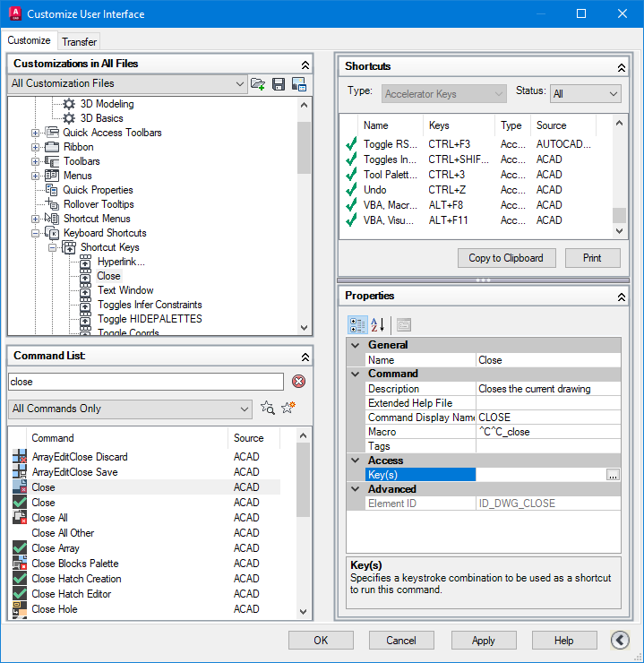Viewport: 644px width, 663px height.
Task: Click the command search field containing 'close'
Action: tap(146, 382)
